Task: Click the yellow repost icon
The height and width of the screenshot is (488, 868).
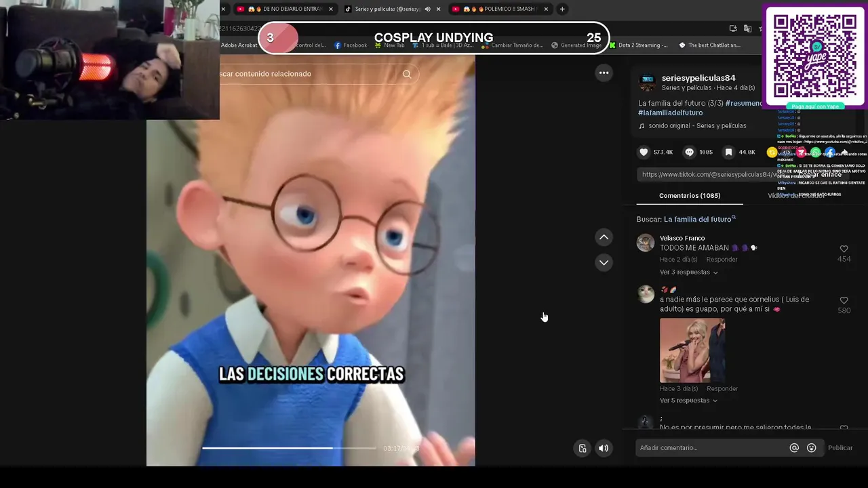Action: click(x=772, y=152)
